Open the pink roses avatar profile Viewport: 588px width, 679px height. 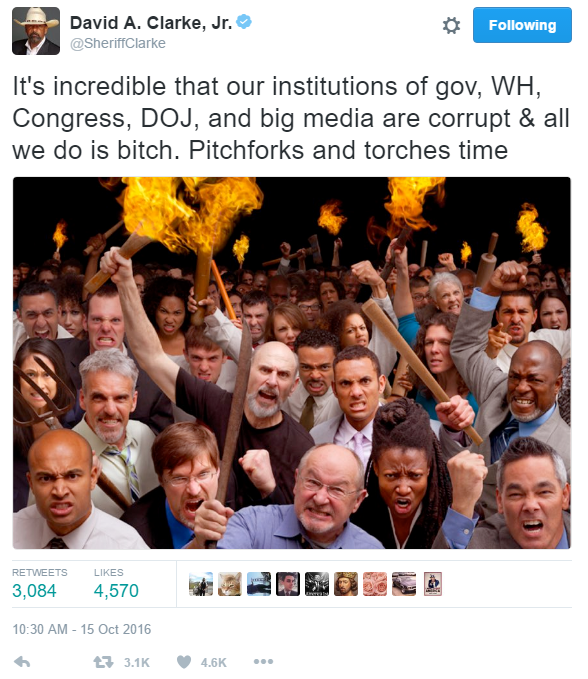tap(375, 584)
